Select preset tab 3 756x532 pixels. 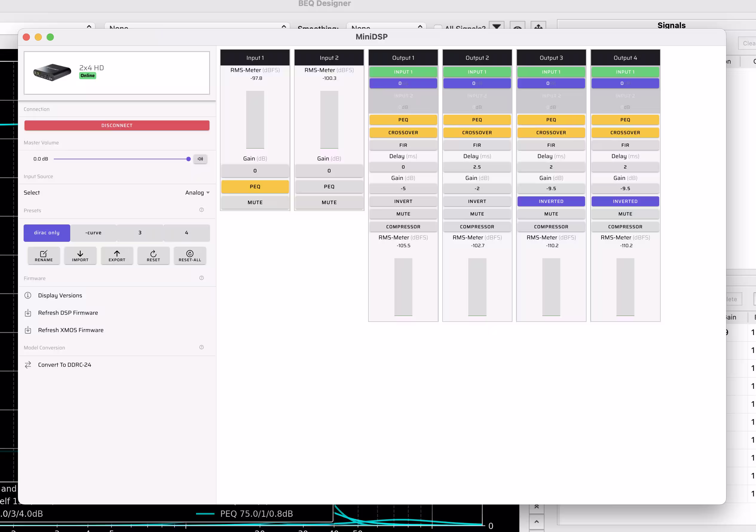tap(140, 233)
